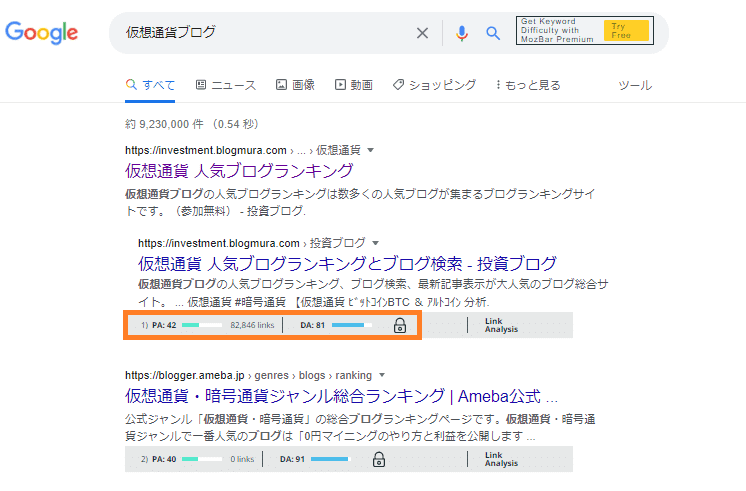Switch to the 動画 tab
Viewport: 746px width, 491px height.
(353, 85)
